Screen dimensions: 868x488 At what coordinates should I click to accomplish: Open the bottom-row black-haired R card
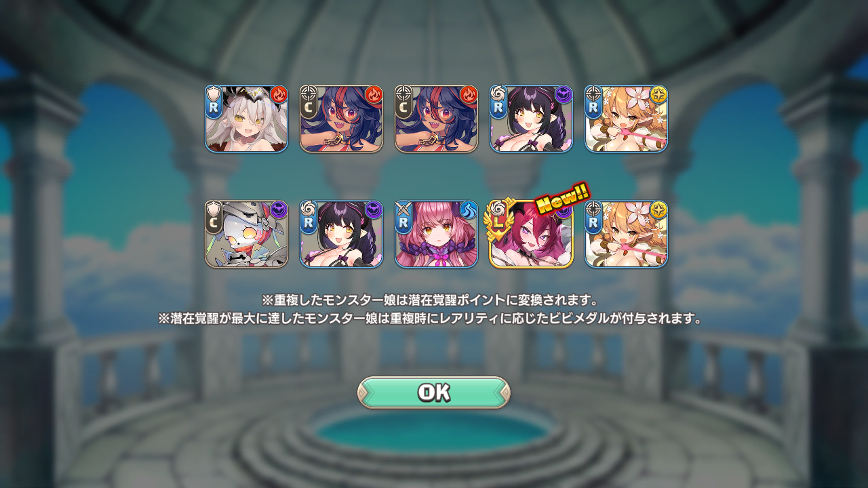[341, 234]
